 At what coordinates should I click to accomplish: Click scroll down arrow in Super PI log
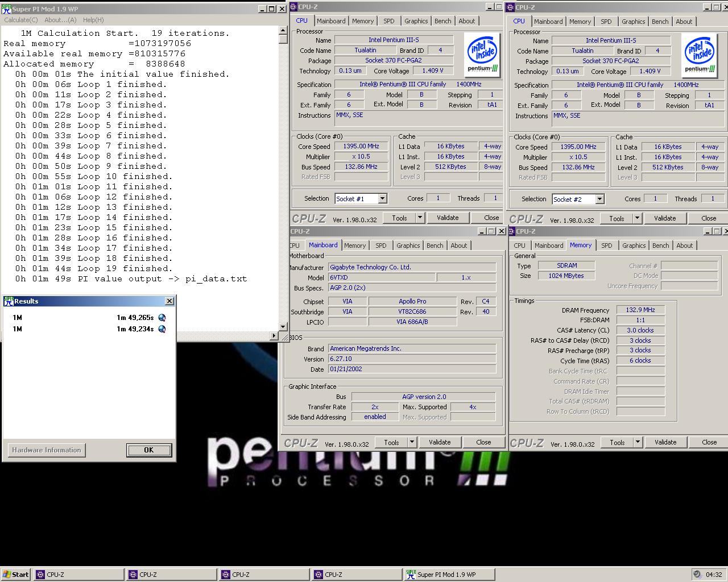283,327
